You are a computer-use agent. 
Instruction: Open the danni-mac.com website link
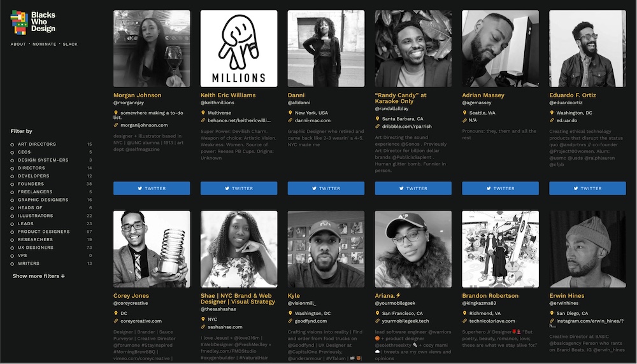(x=312, y=120)
